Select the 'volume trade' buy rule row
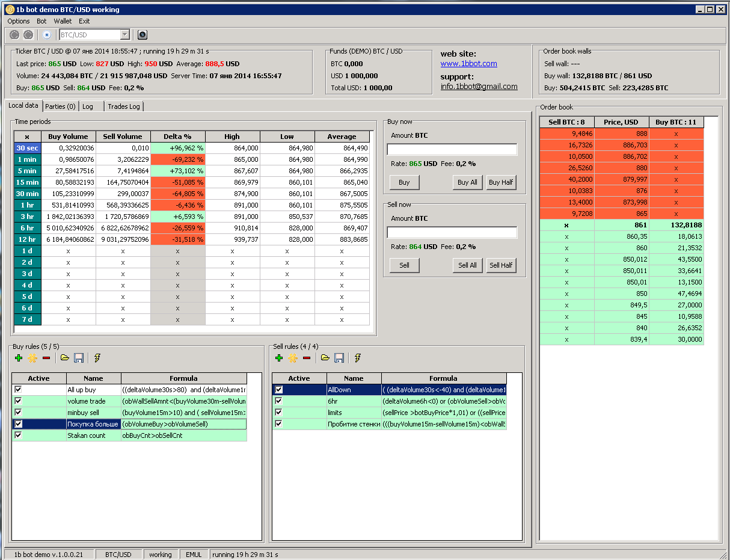The width and height of the screenshot is (730, 560). coord(129,401)
